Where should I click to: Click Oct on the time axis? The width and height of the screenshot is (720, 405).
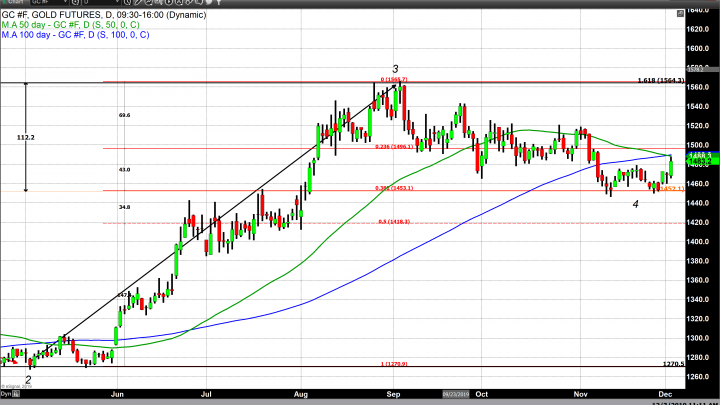pos(481,394)
